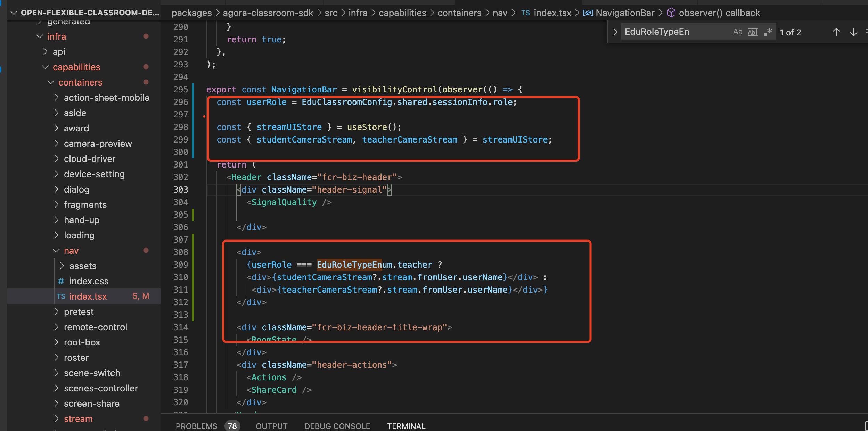This screenshot has width=868, height=431.
Task: Expand the cloud-driver folder
Action: pyautogui.click(x=56, y=159)
